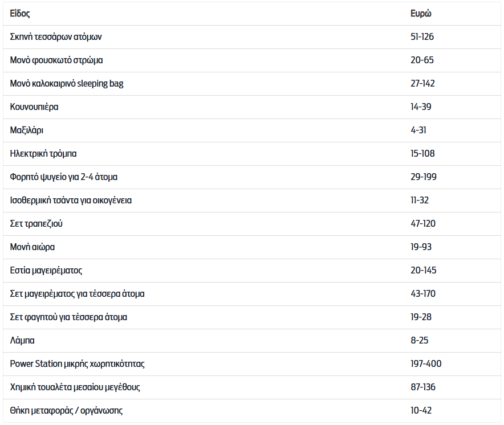Select Power Station μικρής χωρητικότητας
Image resolution: width=504 pixels, height=425 pixels.
[x=77, y=364]
